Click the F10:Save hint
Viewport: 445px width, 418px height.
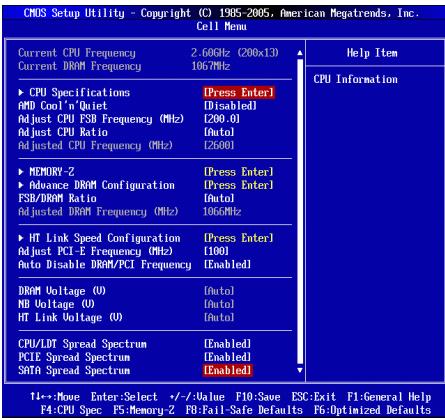click(258, 397)
